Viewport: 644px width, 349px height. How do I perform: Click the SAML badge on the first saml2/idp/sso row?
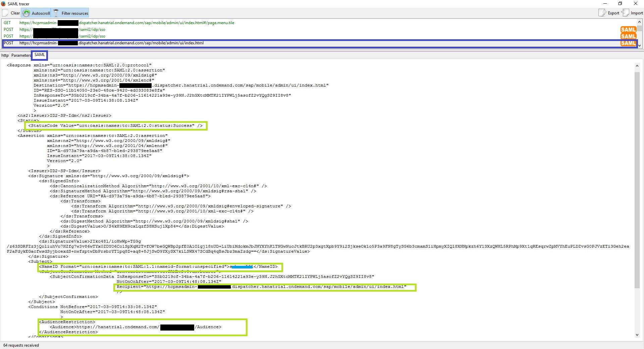point(628,30)
